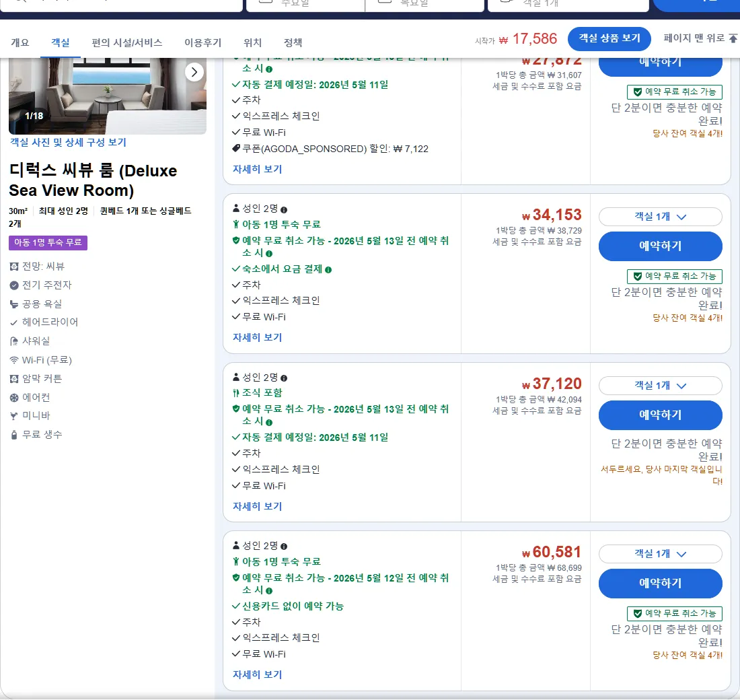Click the 아동 1명 투숙 무료 purple badge
The image size is (740, 700).
48,242
